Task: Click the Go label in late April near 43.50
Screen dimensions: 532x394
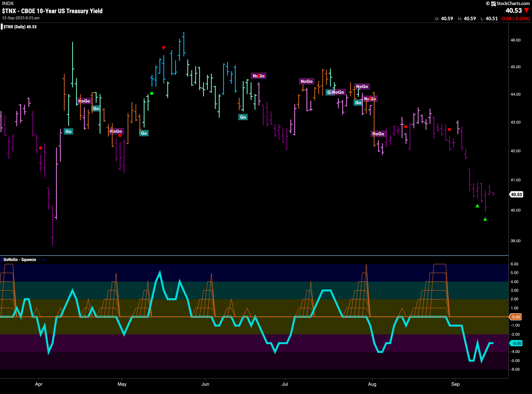Action: coord(96,109)
